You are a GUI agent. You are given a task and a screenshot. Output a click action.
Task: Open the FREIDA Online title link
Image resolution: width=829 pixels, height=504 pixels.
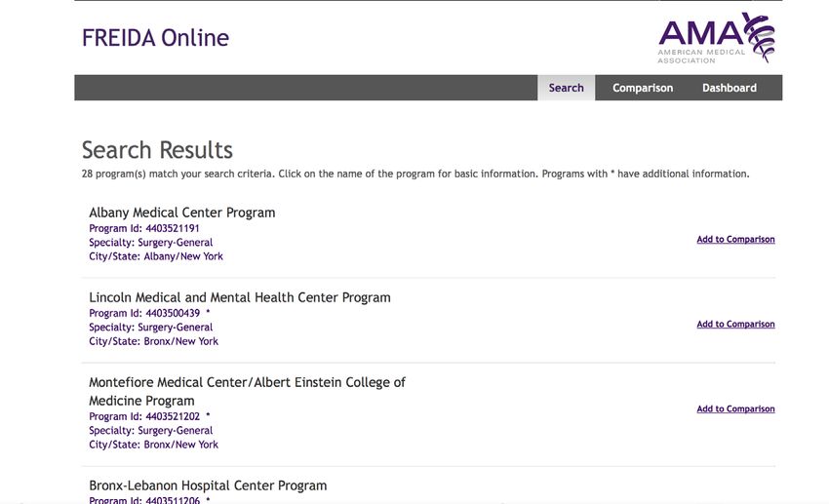pyautogui.click(x=155, y=38)
